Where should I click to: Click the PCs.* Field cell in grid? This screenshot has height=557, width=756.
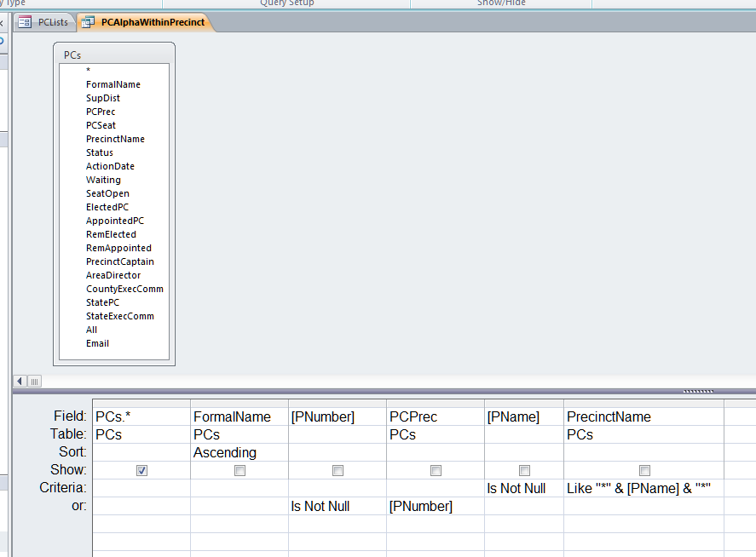coord(141,416)
